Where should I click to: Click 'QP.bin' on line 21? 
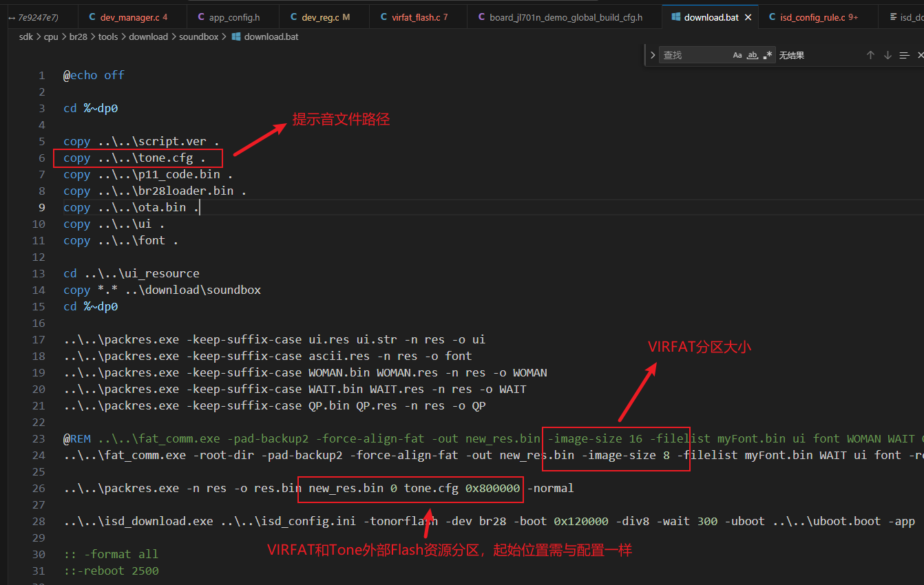pyautogui.click(x=329, y=405)
